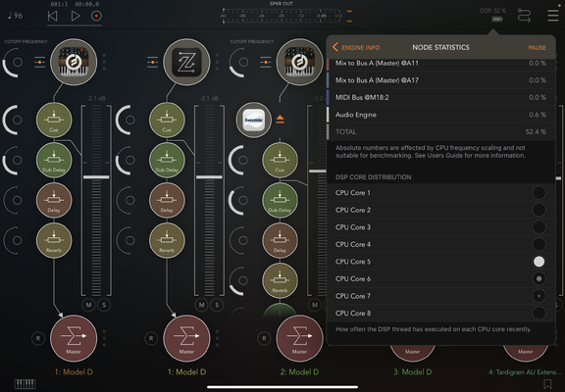Mute the first Model D channel
The image size is (565, 392).
coord(88,305)
